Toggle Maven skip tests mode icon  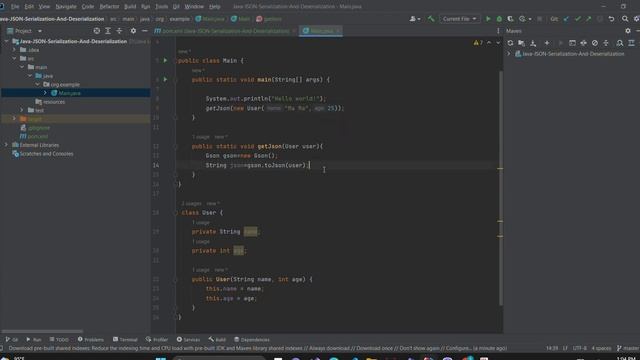pos(595,43)
